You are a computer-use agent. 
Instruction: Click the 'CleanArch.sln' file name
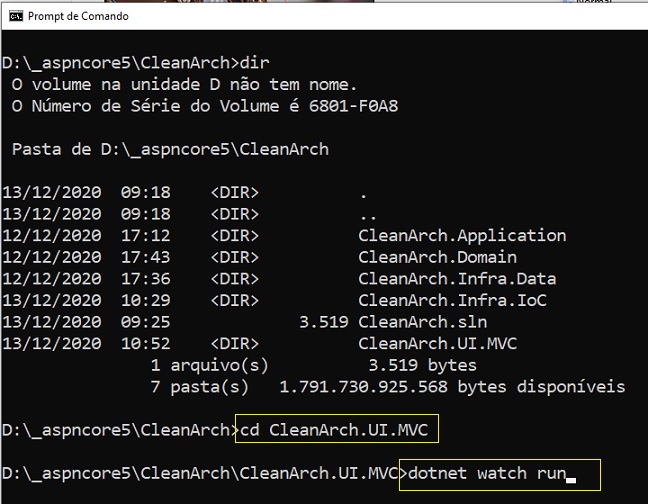click(x=422, y=322)
